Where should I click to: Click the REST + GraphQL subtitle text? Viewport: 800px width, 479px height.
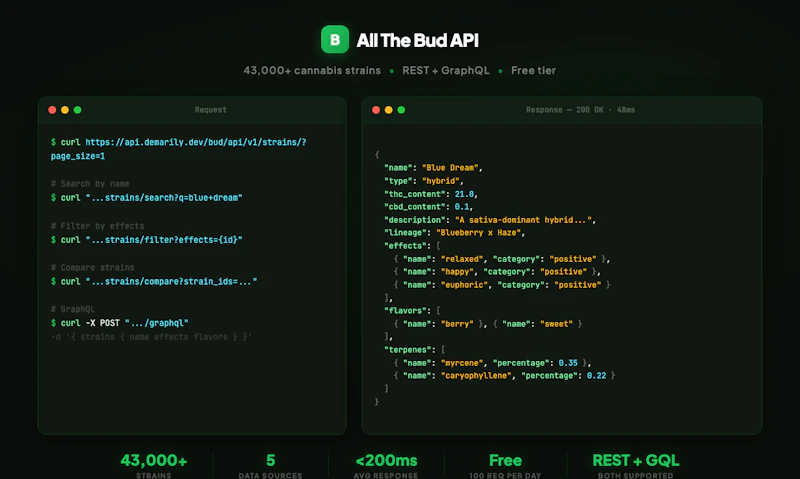[x=445, y=70]
